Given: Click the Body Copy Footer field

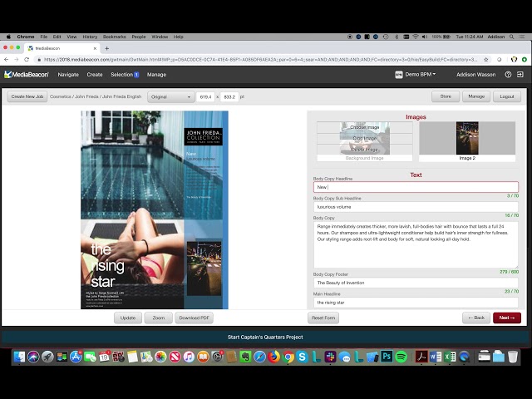Looking at the screenshot, I should coord(416,283).
